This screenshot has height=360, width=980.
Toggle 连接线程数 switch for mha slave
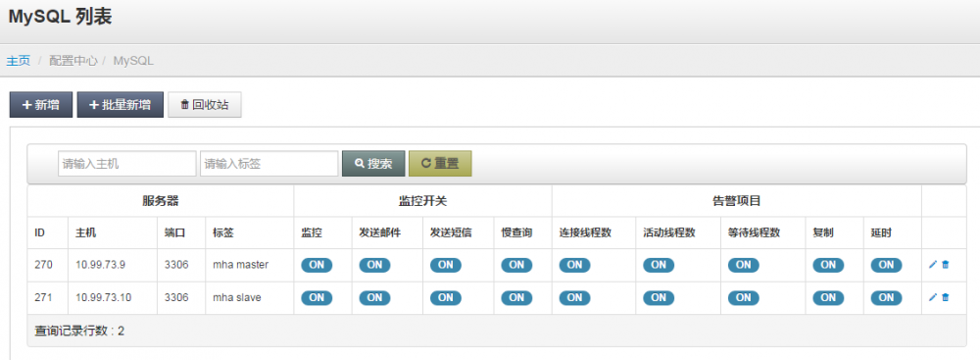[575, 297]
